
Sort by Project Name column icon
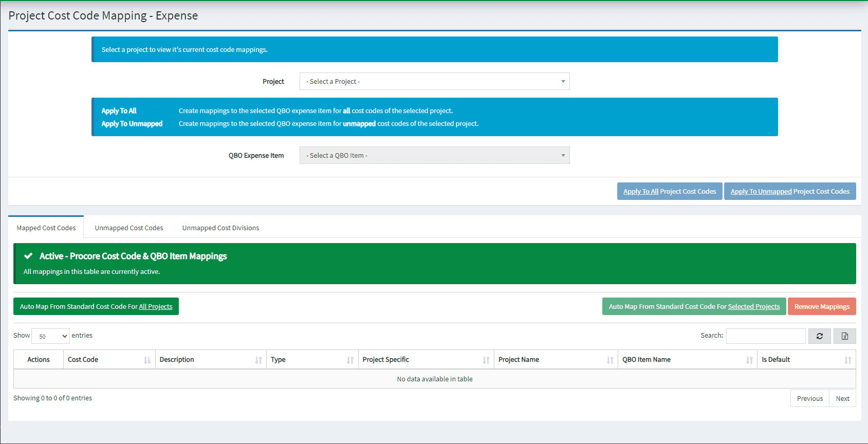[610, 360]
